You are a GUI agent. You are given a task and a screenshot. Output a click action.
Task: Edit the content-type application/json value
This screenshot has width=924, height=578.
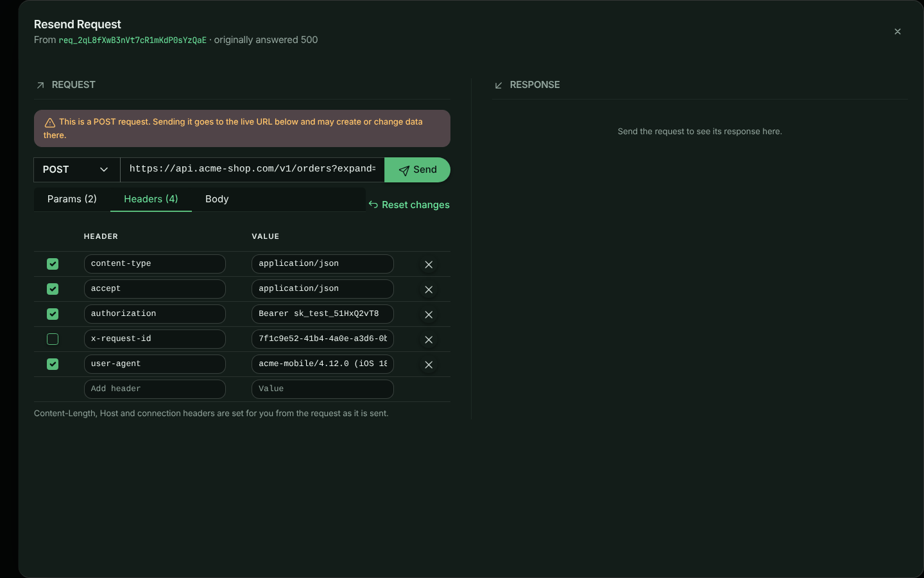click(x=323, y=264)
